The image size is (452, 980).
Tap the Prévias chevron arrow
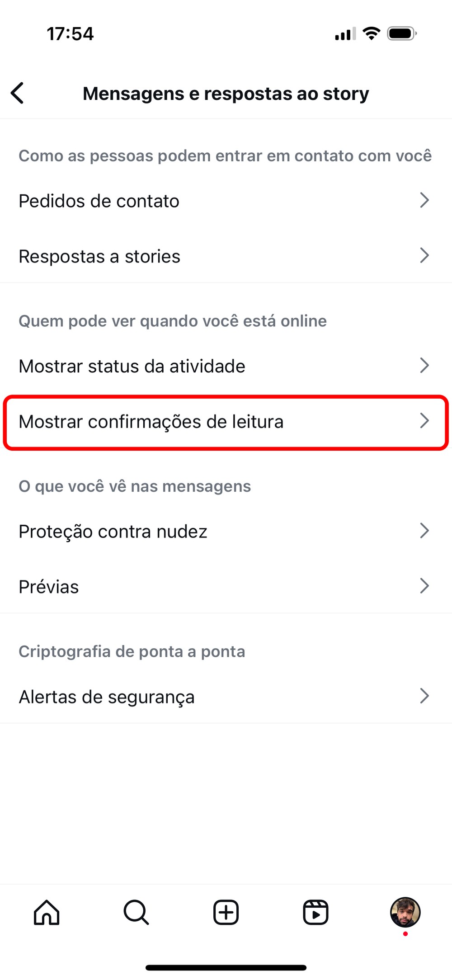pyautogui.click(x=424, y=586)
